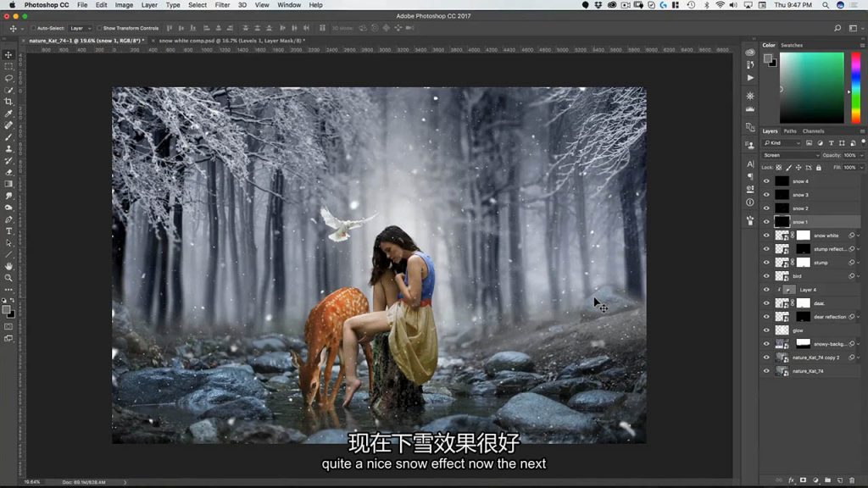868x488 pixels.
Task: Open the Character panel icon
Action: tap(750, 164)
